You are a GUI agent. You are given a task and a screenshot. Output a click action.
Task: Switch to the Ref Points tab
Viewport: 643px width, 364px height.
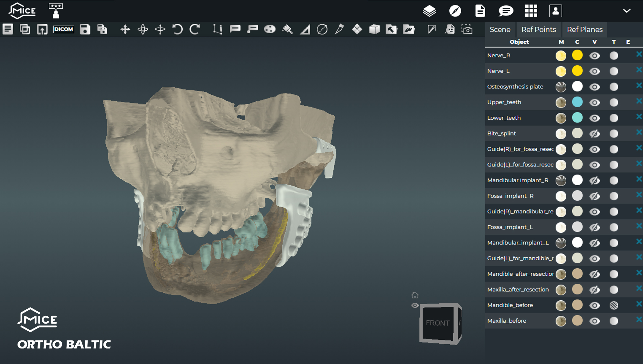coord(539,29)
